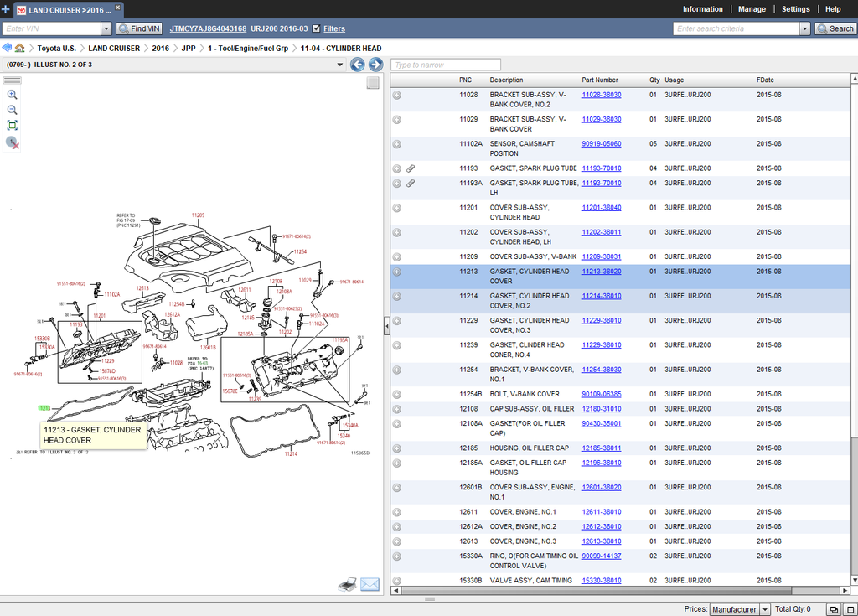Zoom in on the illustration
Viewport: 858px width, 616px height.
[12, 95]
